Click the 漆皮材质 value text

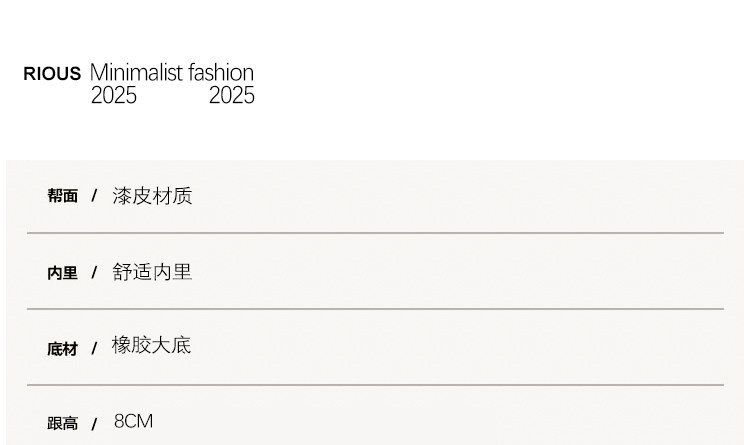click(x=152, y=196)
